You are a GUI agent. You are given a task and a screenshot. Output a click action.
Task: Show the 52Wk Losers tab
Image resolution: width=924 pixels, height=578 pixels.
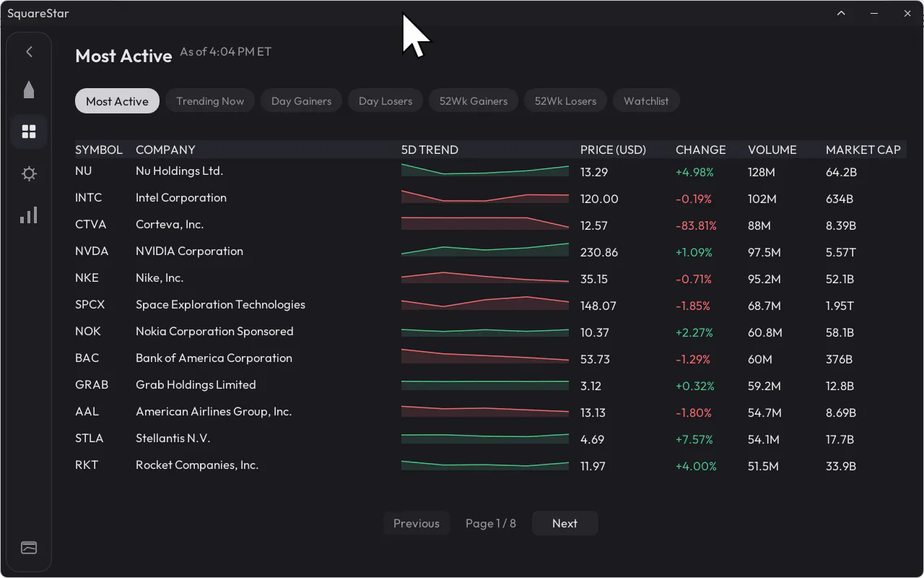(565, 101)
